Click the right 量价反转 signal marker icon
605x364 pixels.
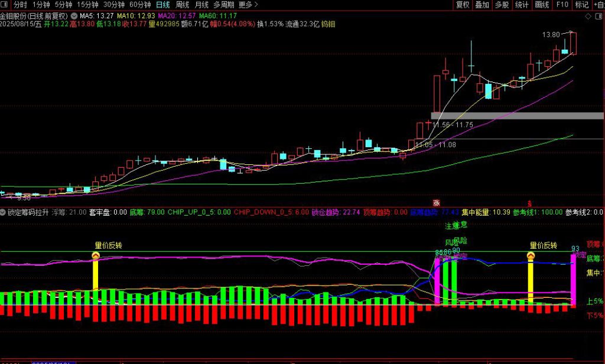tap(531, 256)
